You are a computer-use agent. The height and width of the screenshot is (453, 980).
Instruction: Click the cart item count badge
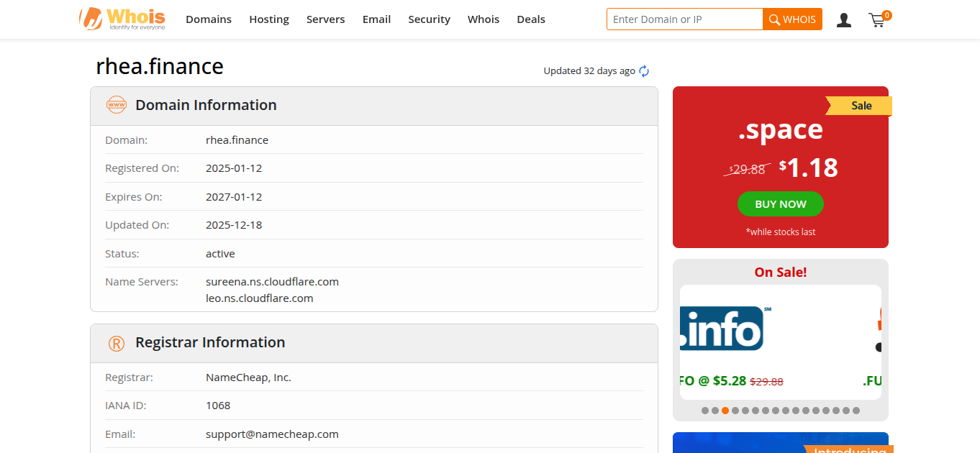pyautogui.click(x=886, y=14)
